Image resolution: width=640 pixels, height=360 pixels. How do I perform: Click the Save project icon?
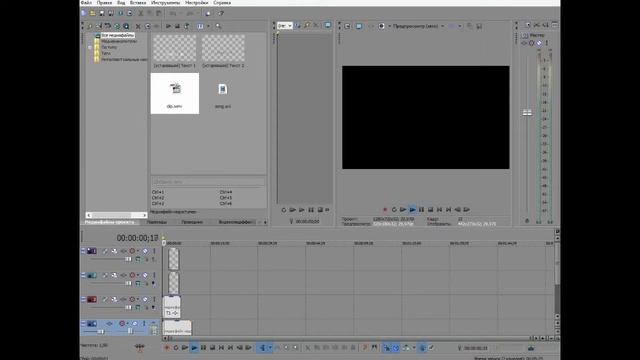(x=102, y=13)
